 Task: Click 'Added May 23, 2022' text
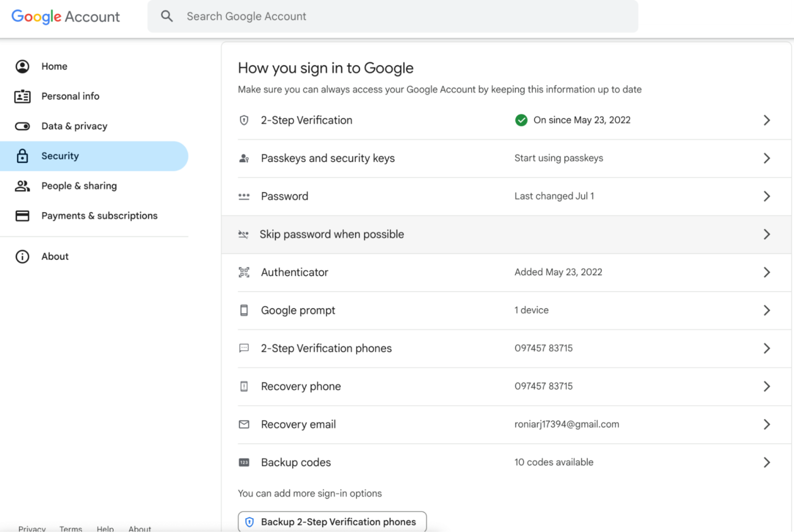558,272
